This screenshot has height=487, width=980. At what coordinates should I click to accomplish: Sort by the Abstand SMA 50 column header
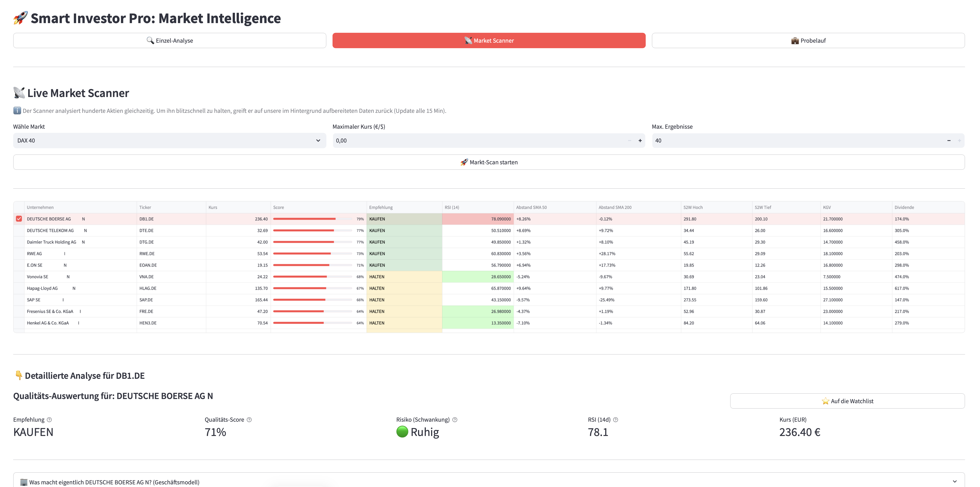point(555,207)
